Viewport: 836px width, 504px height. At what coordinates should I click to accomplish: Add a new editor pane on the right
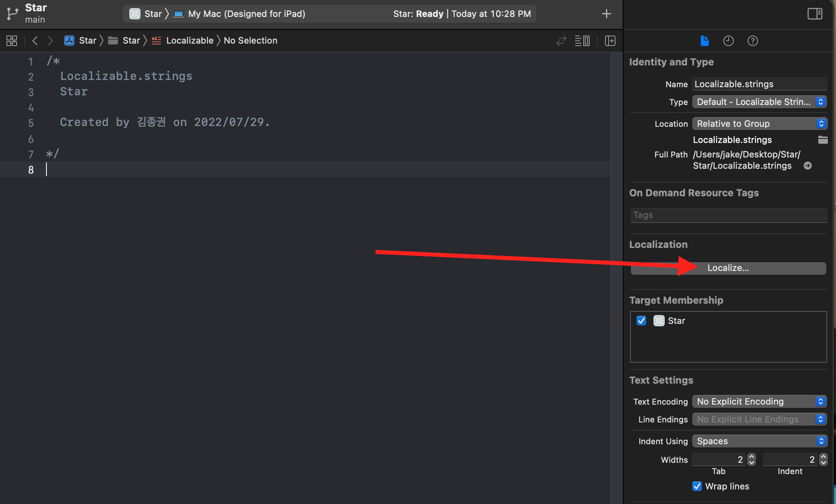610,40
